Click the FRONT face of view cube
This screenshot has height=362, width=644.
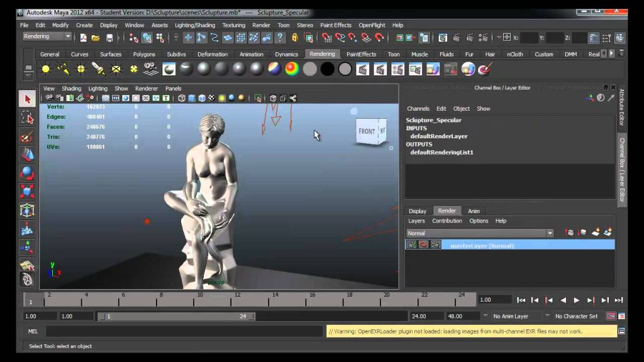(x=367, y=131)
